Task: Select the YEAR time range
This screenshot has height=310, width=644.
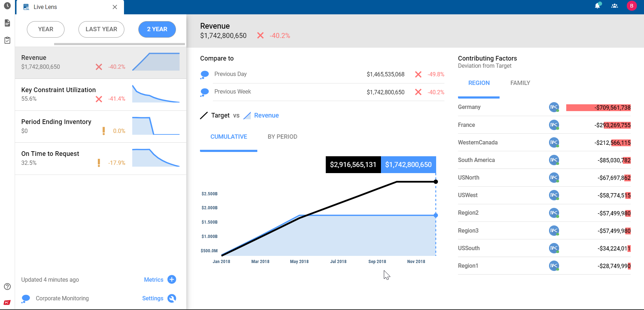Action: coord(46,29)
